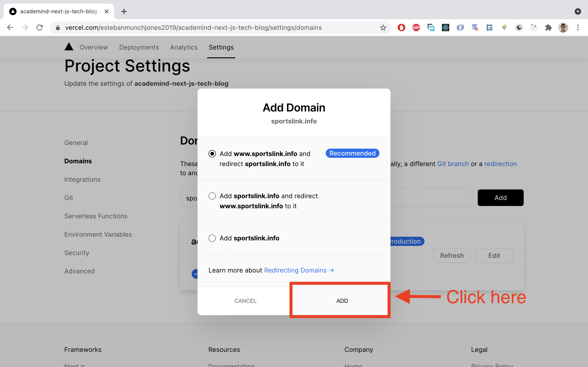Viewport: 588px width, 367px height.
Task: Switch to the Deployments tab
Action: click(x=139, y=47)
